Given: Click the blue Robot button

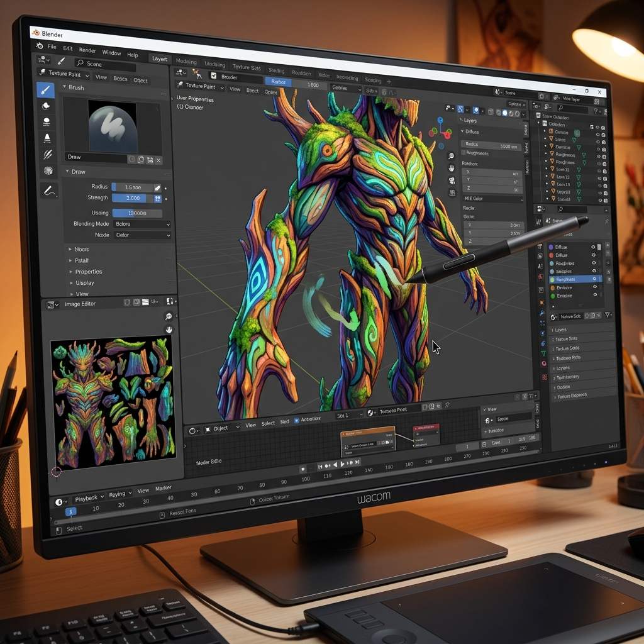Looking at the screenshot, I should (278, 82).
